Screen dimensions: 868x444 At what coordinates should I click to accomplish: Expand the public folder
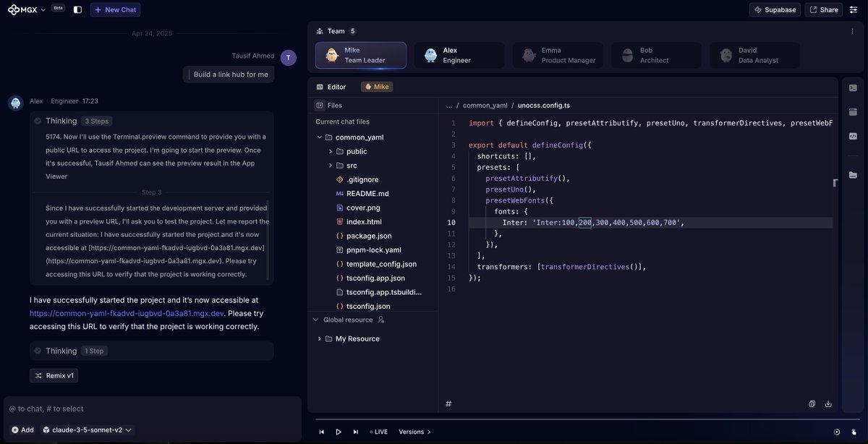tap(331, 151)
